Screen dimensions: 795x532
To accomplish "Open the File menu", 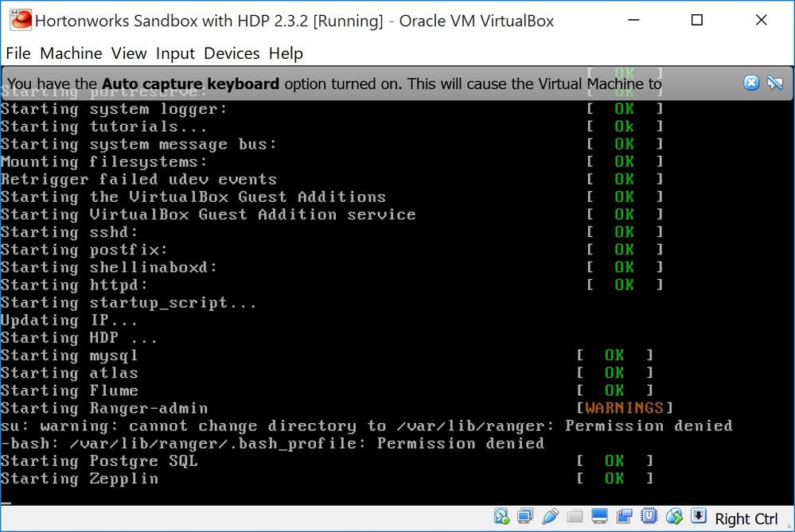I will 18,53.
